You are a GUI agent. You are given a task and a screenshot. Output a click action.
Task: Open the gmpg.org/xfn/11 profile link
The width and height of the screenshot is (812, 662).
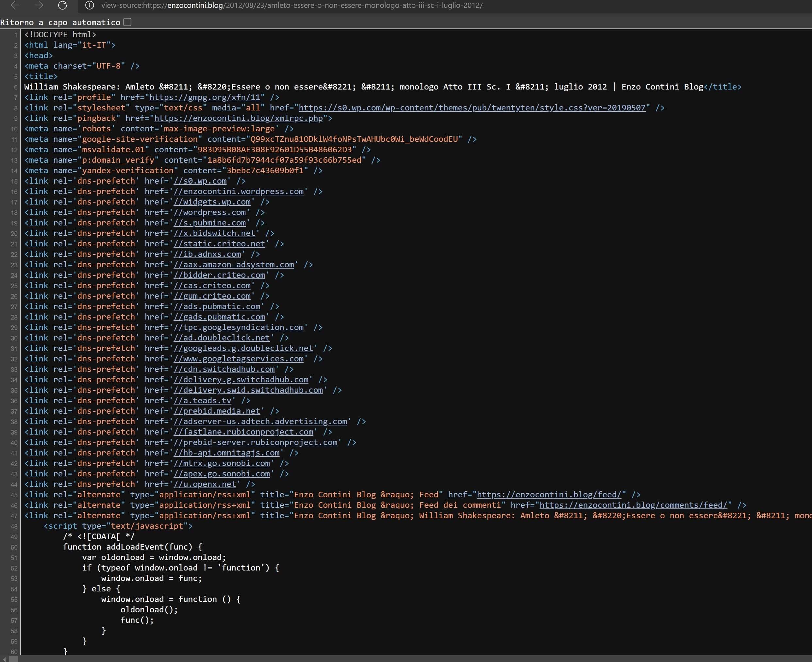tap(205, 97)
